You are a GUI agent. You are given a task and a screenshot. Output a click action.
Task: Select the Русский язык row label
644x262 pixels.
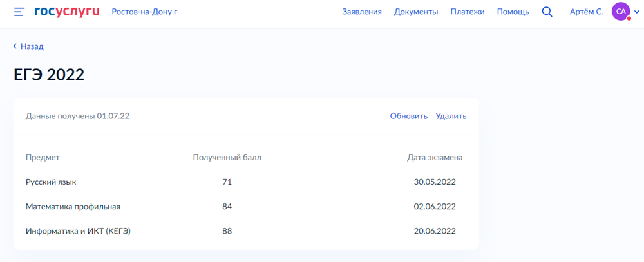coord(51,182)
